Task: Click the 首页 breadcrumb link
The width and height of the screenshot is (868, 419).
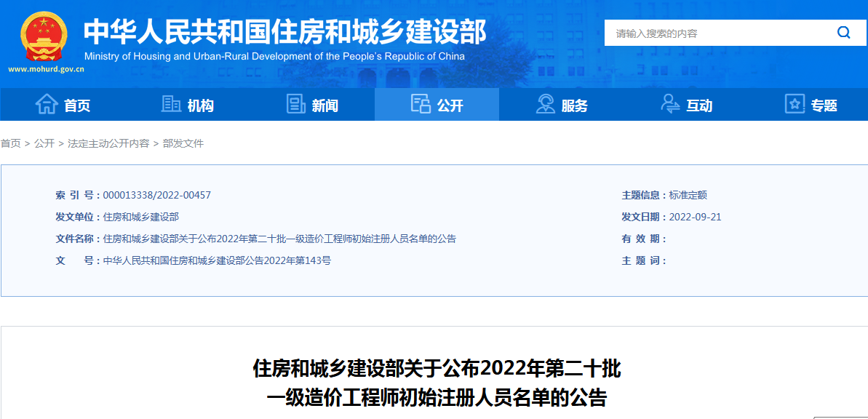Action: [10, 144]
